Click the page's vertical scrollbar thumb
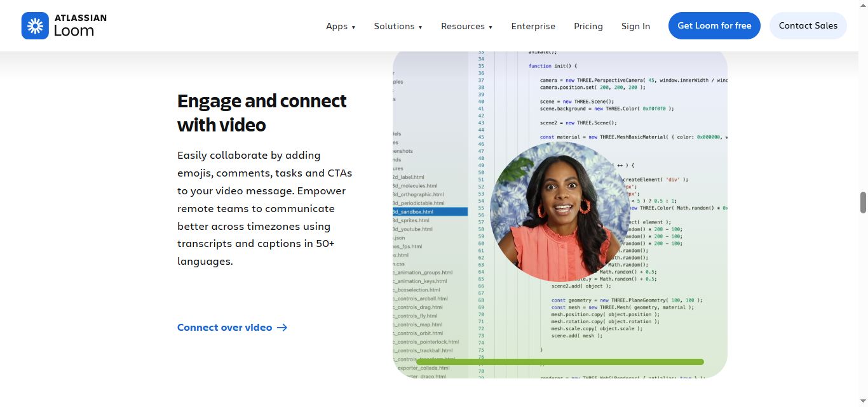868x407 pixels. tap(863, 203)
